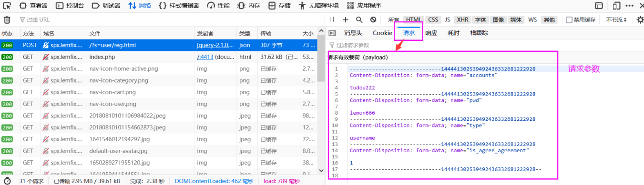Open the 应用程序 application panel
Image resolution: width=644 pixels, height=185 pixels.
364,6
